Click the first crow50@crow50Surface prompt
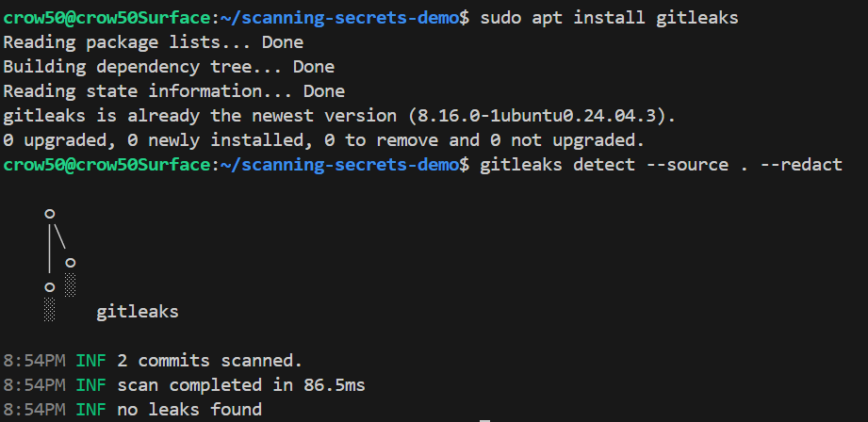 click(x=108, y=18)
